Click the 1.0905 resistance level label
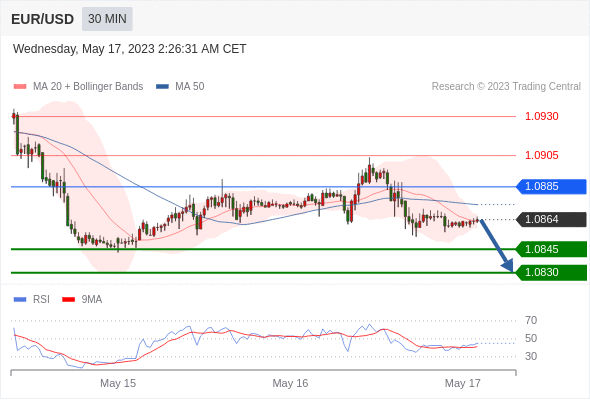Viewport: 590px width, 400px height. pyautogui.click(x=541, y=155)
